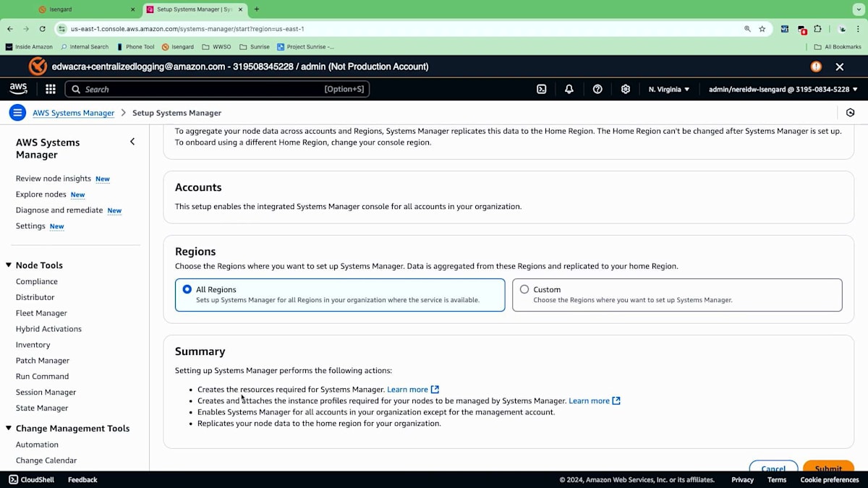Open Diagnose and remediate
The height and width of the screenshot is (488, 868).
tap(59, 210)
